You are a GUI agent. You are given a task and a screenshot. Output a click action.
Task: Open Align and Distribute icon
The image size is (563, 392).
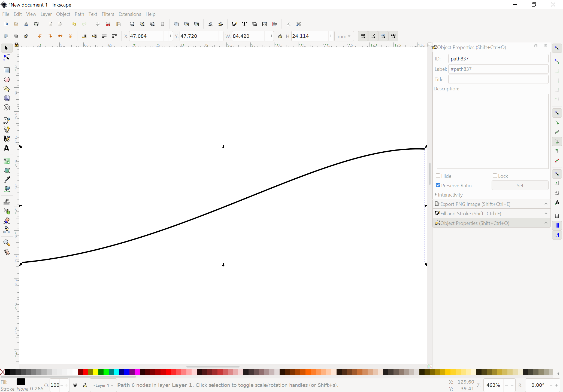[x=275, y=24]
